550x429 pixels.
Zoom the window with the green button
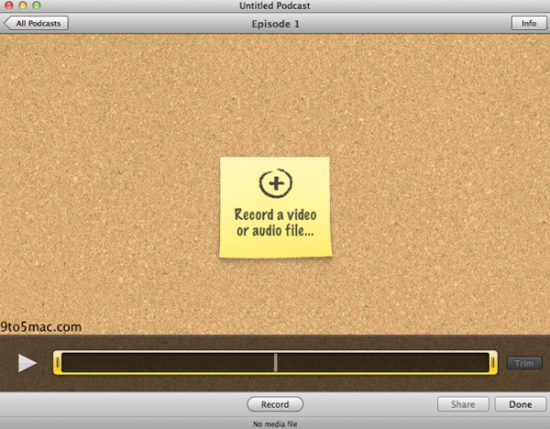tap(36, 5)
